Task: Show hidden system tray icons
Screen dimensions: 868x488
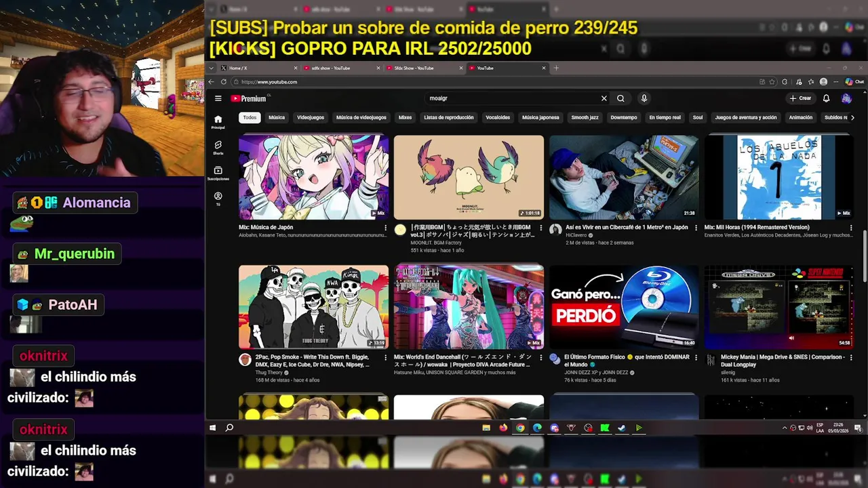Action: point(785,428)
